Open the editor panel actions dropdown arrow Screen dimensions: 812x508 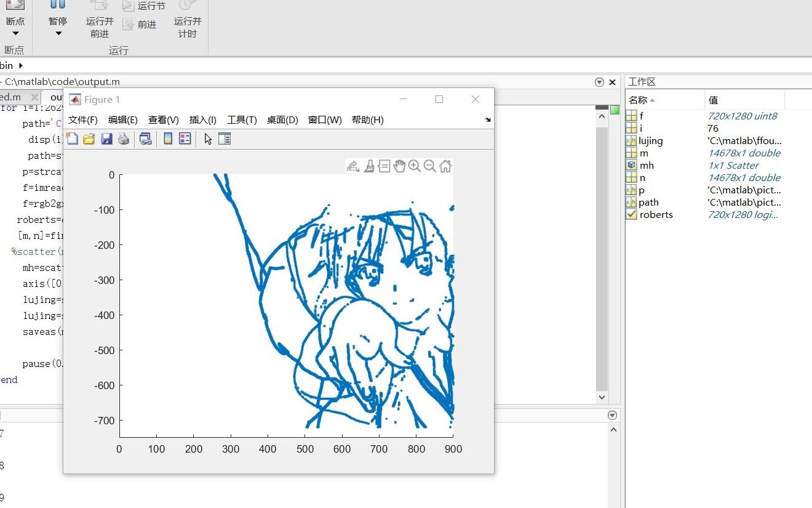pos(599,82)
